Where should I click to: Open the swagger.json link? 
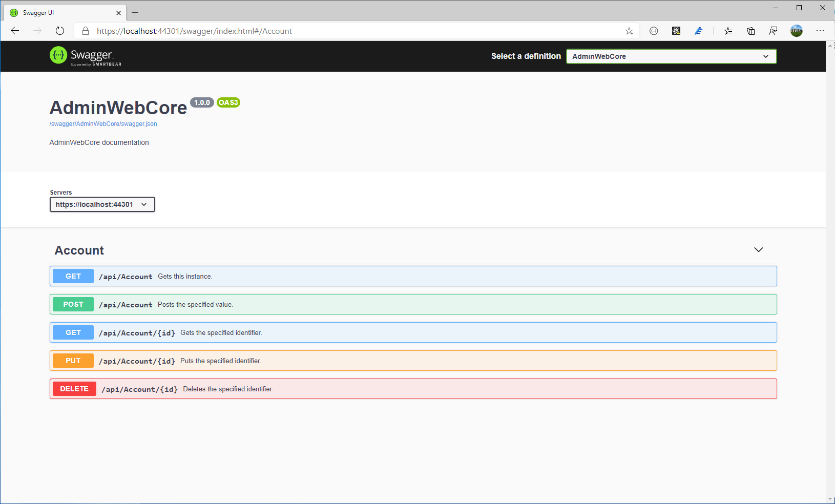pos(103,124)
